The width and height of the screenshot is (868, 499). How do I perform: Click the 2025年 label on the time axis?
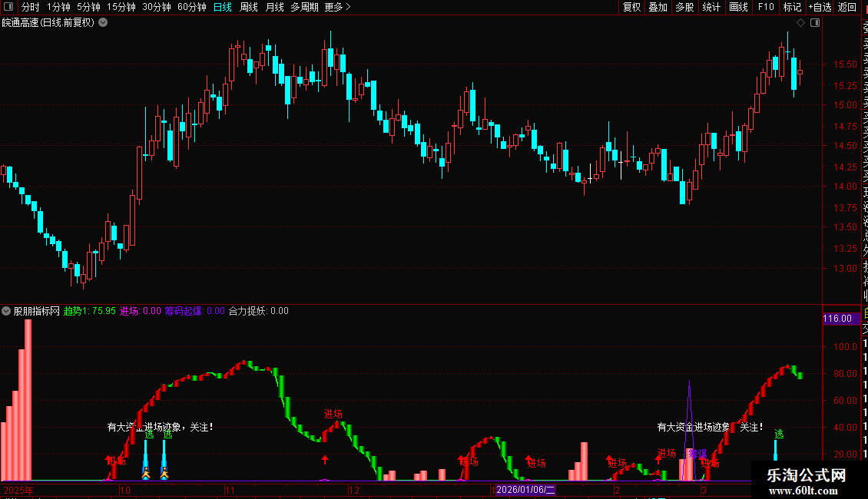pos(18,490)
